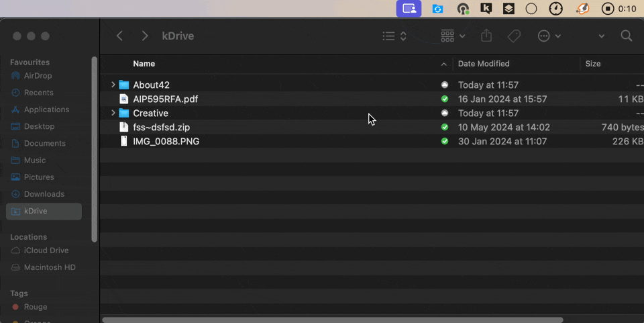
Task: Click the recording stop button in menu bar
Action: click(x=607, y=9)
